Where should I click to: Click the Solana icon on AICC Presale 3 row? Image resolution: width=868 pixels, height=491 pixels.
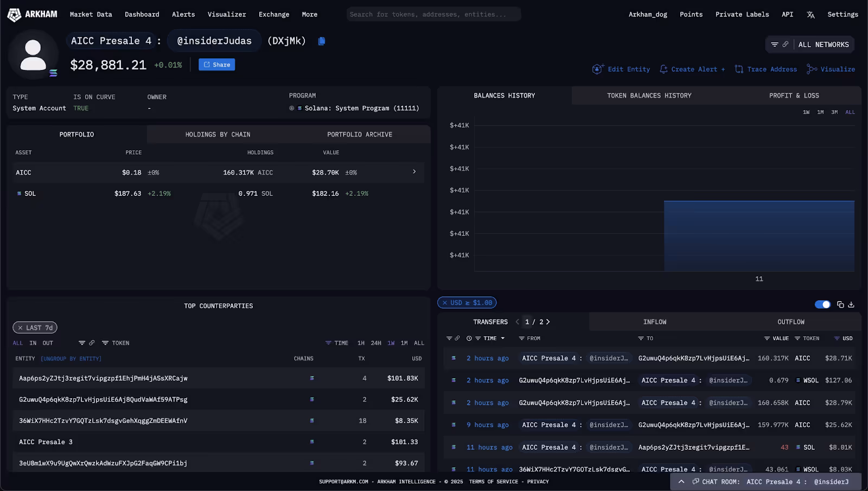tap(312, 442)
